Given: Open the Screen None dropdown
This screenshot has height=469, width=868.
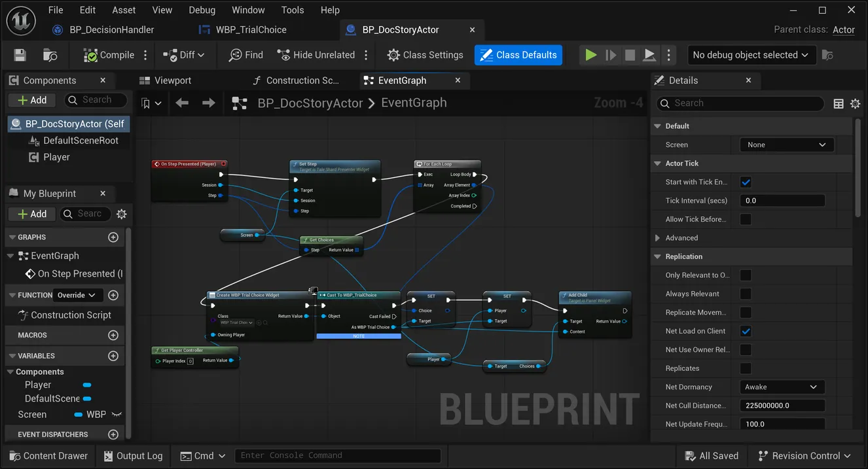Looking at the screenshot, I should [x=787, y=145].
